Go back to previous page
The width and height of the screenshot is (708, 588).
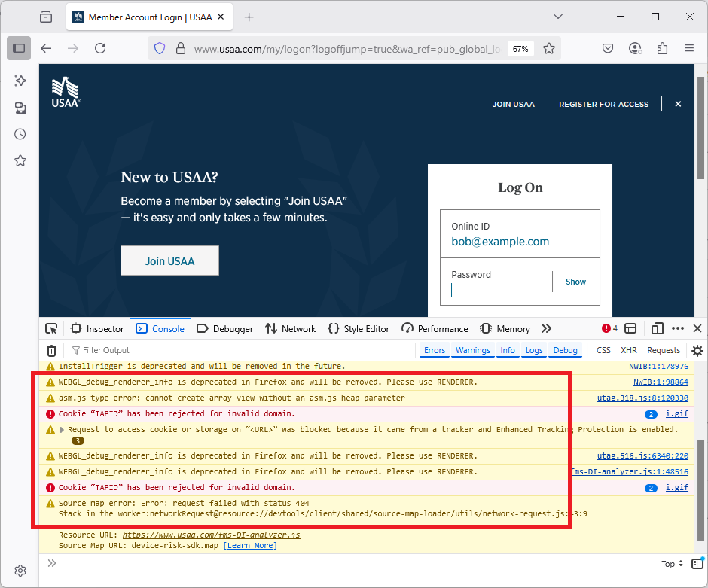[x=46, y=48]
